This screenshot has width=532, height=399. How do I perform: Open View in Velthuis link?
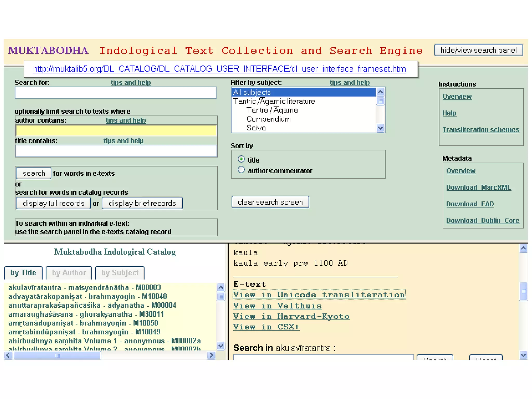coord(277,306)
